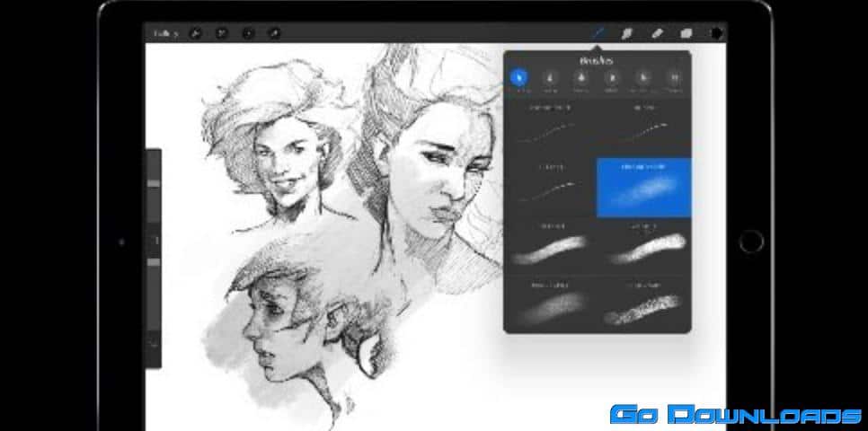The image size is (868, 431).
Task: Switch to the last brush category icon
Action: coord(673,80)
